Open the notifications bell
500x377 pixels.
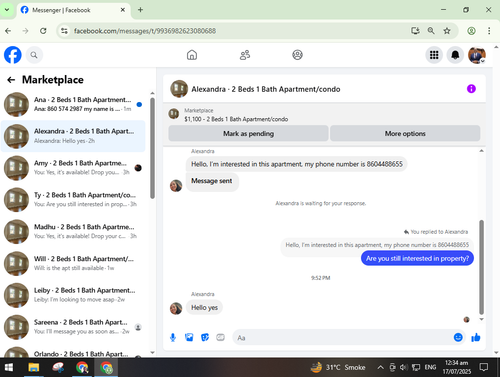tap(455, 55)
